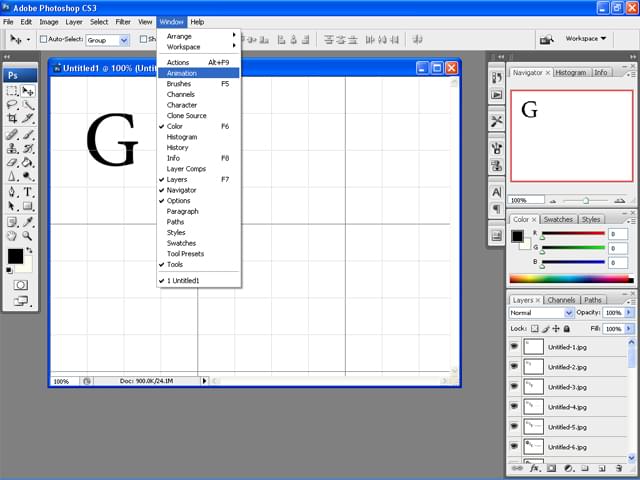Delete layer trash button

point(619,468)
